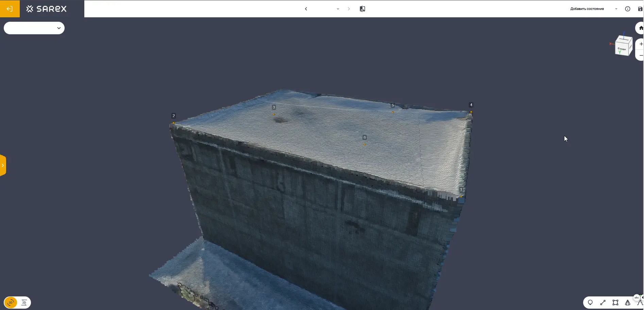Activate the 3D view mode
Image resolution: width=644 pixels, height=310 pixels.
11,303
